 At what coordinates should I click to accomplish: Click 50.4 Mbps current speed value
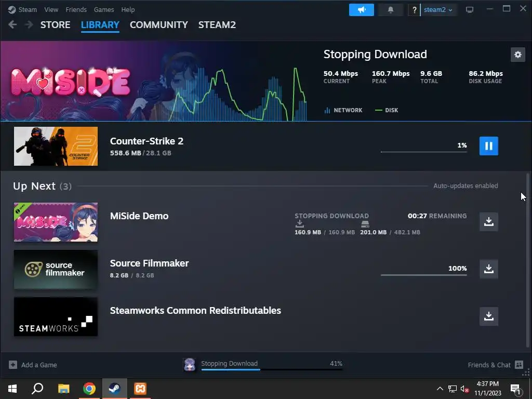point(341,74)
